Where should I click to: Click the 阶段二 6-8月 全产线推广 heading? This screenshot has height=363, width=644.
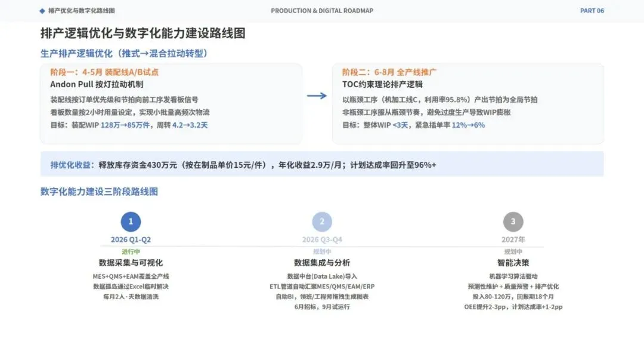pyautogui.click(x=389, y=72)
